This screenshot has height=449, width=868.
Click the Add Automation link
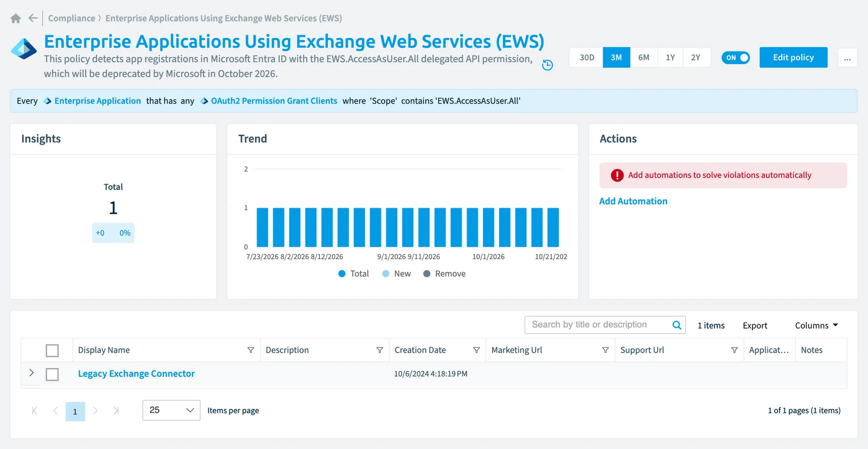(633, 201)
